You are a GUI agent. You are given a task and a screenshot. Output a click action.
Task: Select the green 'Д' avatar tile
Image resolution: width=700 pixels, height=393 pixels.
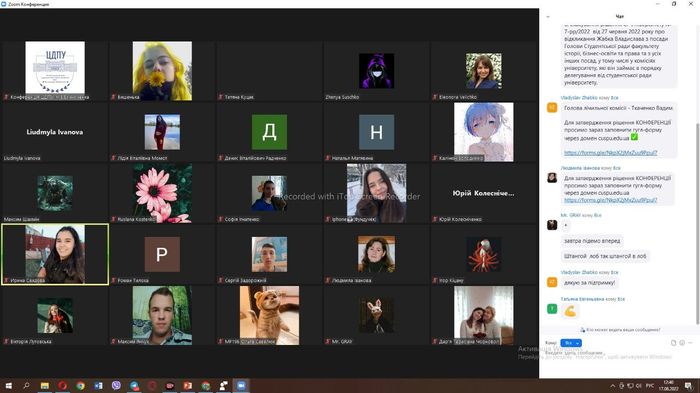[x=269, y=132]
